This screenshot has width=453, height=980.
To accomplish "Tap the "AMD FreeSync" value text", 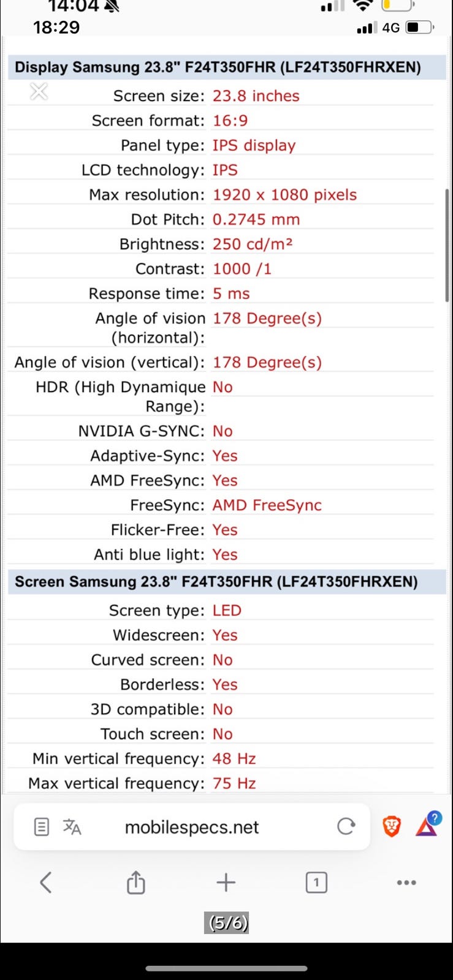I will pyautogui.click(x=267, y=505).
